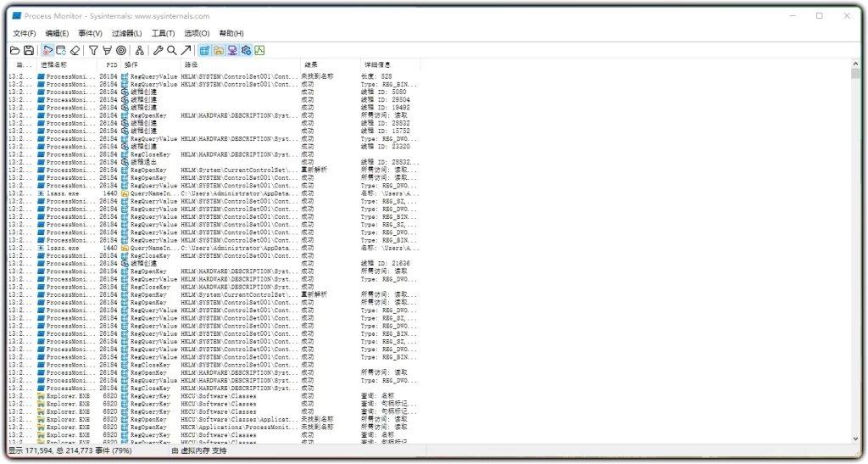Show the process tree icon

[x=140, y=50]
